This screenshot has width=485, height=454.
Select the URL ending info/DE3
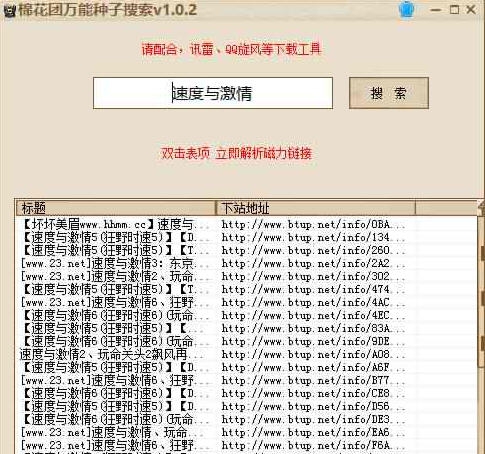tap(313, 419)
